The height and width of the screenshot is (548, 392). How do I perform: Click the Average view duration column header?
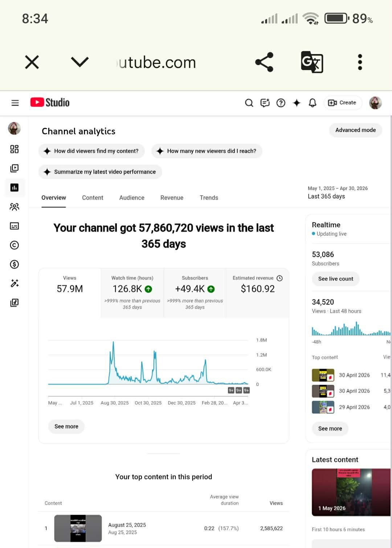tap(224, 500)
